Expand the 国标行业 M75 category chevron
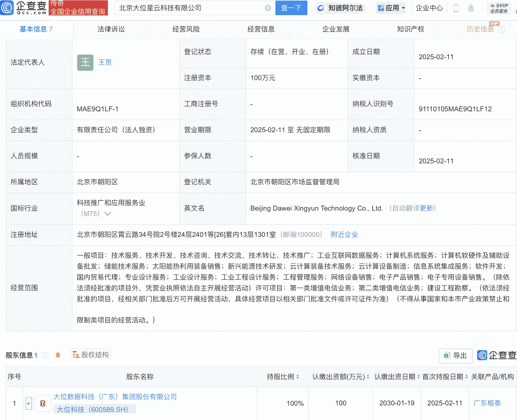 [107, 213]
